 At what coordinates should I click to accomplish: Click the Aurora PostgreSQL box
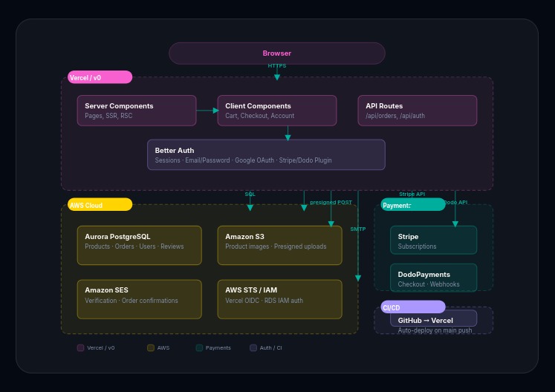pyautogui.click(x=140, y=245)
